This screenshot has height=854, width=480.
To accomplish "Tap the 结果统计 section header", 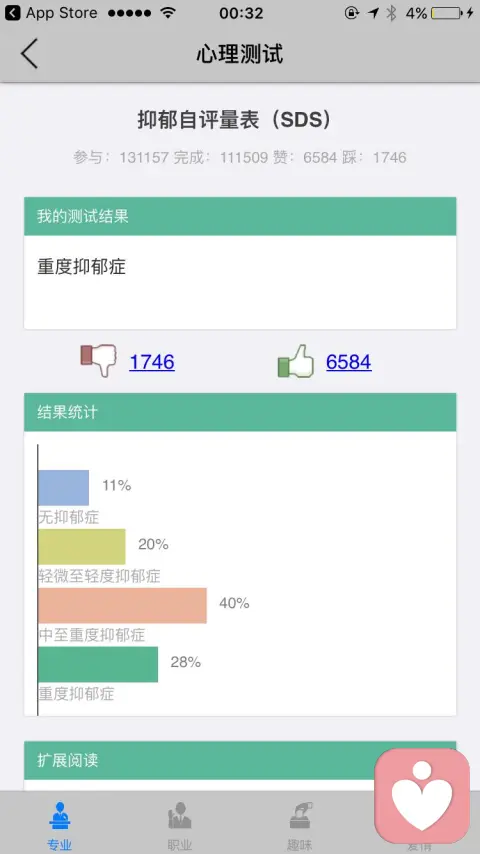I will coord(240,412).
